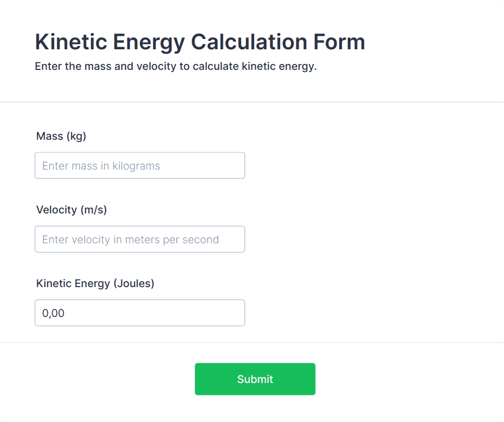Click the word 'Submit' on the green button
Screen dimensions: 504x422
coord(255,379)
